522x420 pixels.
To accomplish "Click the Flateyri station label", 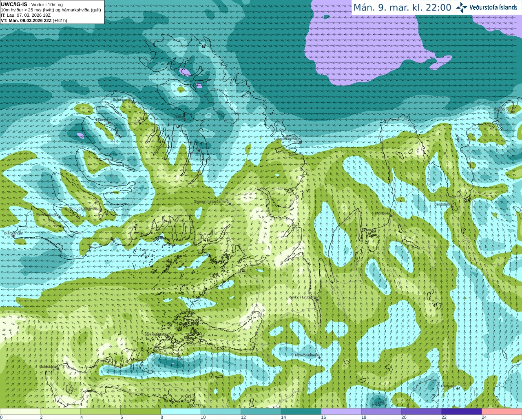I will pyautogui.click(x=102, y=120).
